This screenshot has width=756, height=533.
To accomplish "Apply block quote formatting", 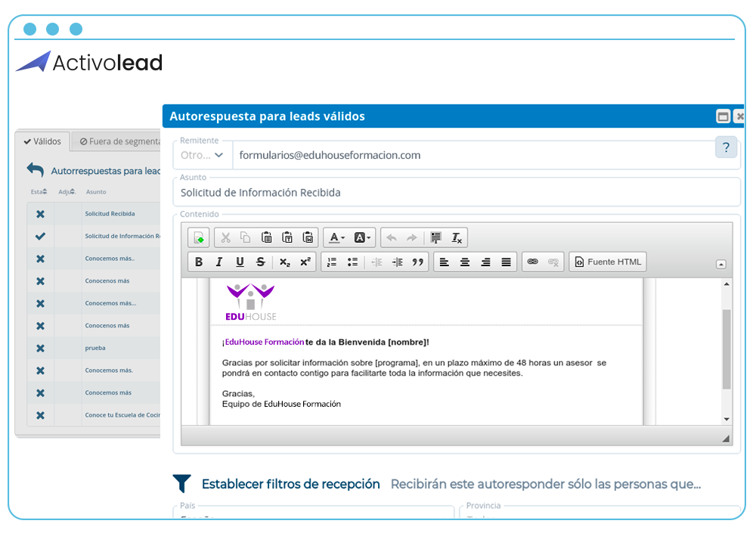I will [x=417, y=262].
